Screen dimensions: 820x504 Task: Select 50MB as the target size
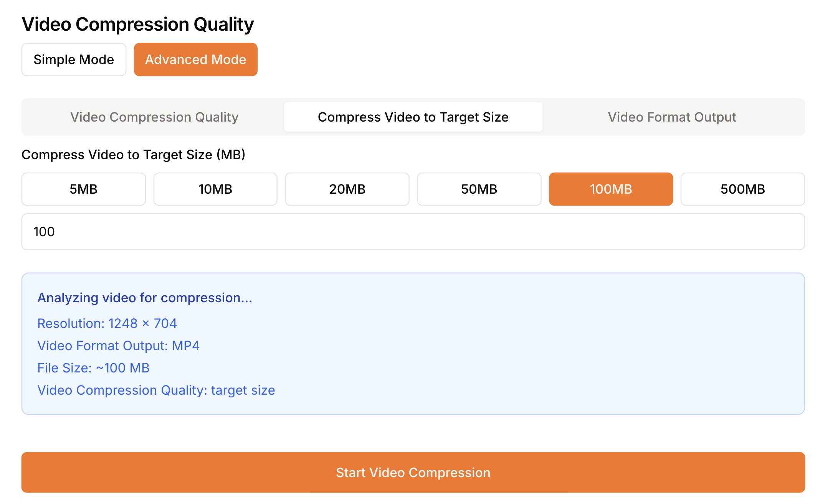(479, 189)
